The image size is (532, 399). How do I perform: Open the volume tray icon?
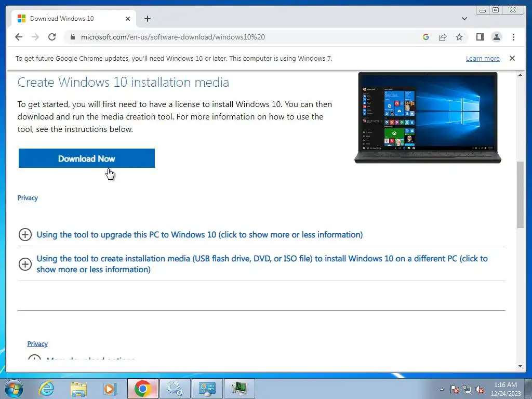[480, 389]
